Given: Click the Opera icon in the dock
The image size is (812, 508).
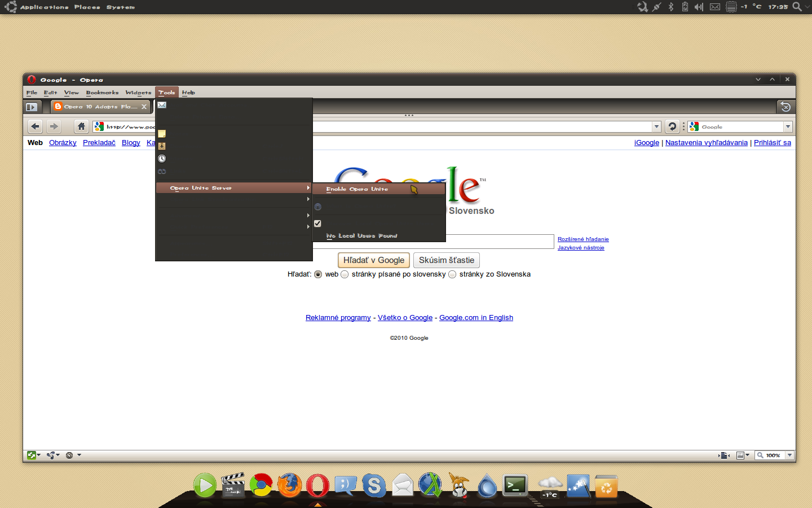Looking at the screenshot, I should coord(317,485).
